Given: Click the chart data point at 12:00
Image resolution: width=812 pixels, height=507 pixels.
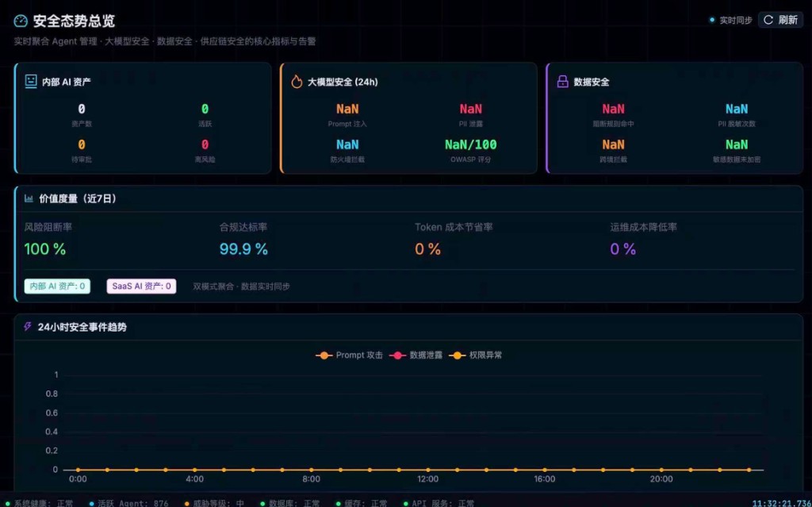Looking at the screenshot, I should [x=428, y=470].
